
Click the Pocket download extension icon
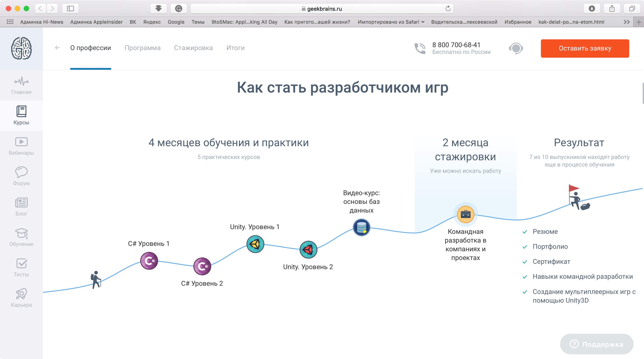coord(158,8)
